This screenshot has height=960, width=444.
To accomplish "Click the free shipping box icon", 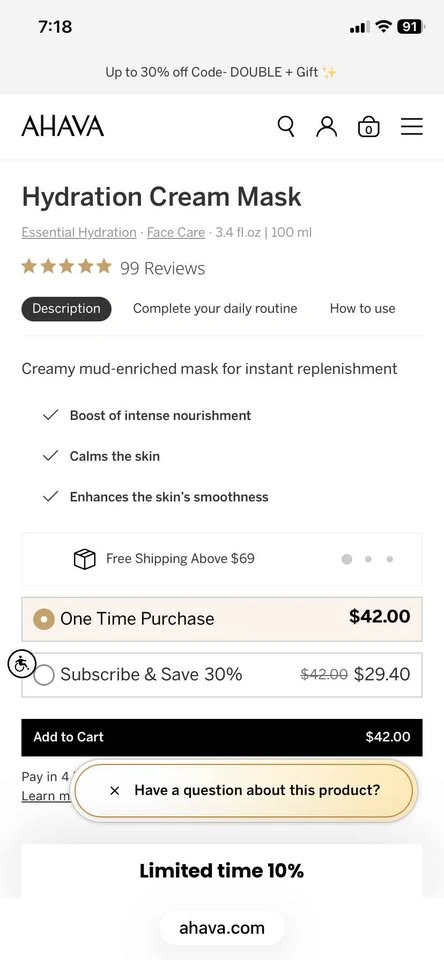I will point(85,558).
